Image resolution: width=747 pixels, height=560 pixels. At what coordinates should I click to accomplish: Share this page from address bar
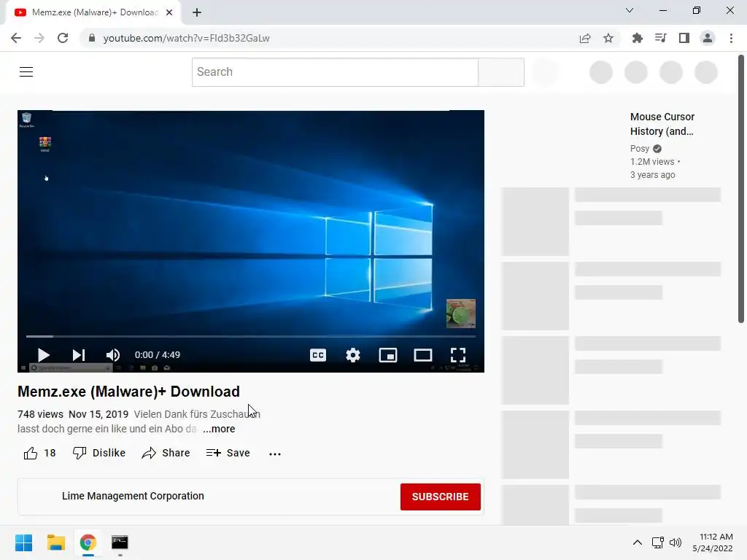(x=585, y=38)
